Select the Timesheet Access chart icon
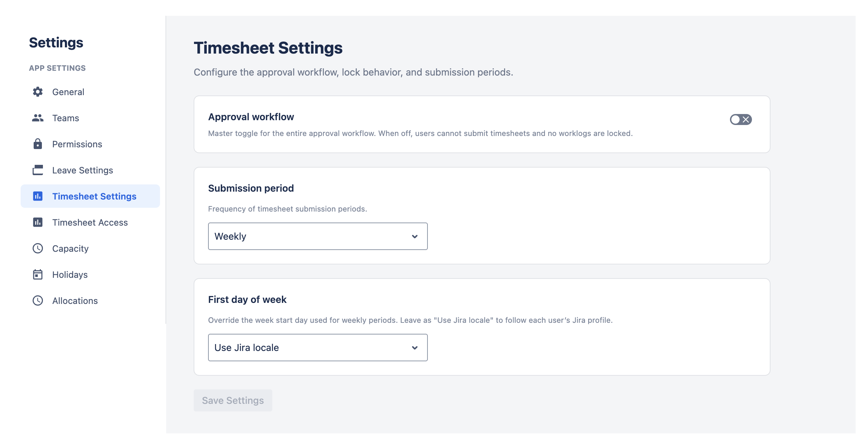The height and width of the screenshot is (443, 868). (x=38, y=222)
